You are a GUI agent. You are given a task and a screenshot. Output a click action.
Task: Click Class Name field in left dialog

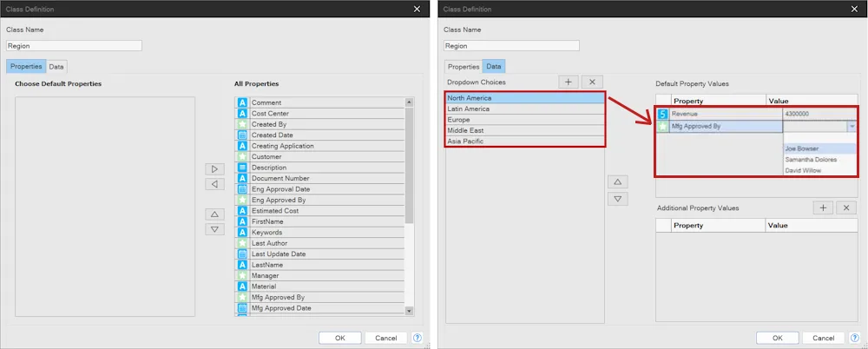click(74, 46)
